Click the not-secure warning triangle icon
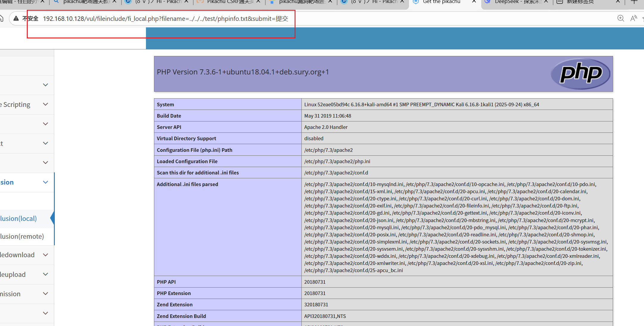The width and height of the screenshot is (644, 326). coord(16,18)
